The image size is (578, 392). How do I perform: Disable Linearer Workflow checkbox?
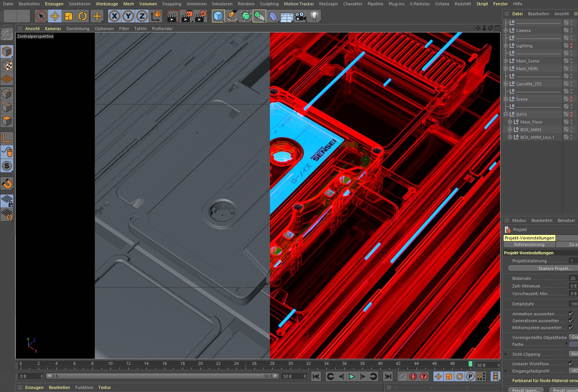point(571,364)
